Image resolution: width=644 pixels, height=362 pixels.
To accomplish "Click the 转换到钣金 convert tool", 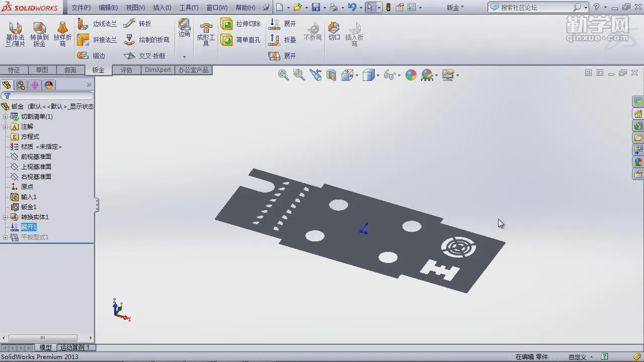I will click(x=39, y=34).
